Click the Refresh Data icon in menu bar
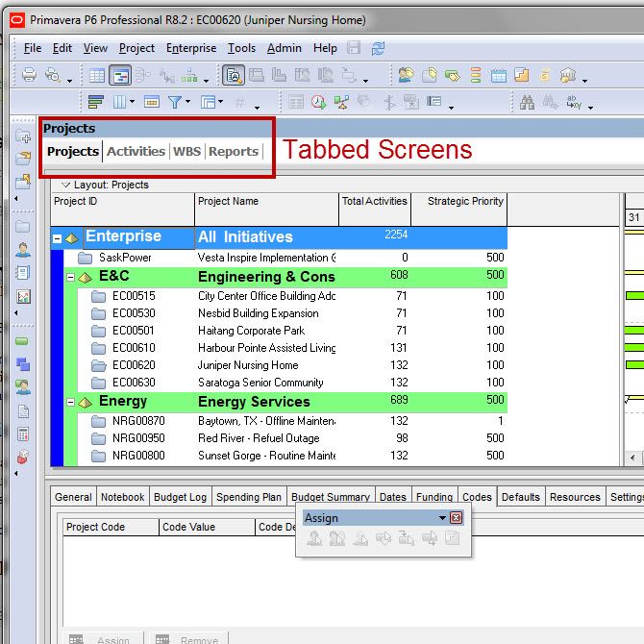644x644 pixels. [x=378, y=48]
